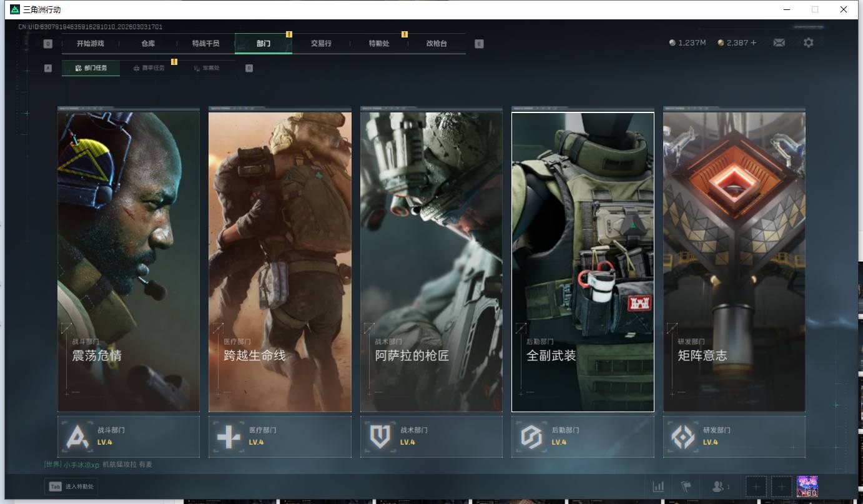Click the statistics bar chart icon

tap(658, 487)
